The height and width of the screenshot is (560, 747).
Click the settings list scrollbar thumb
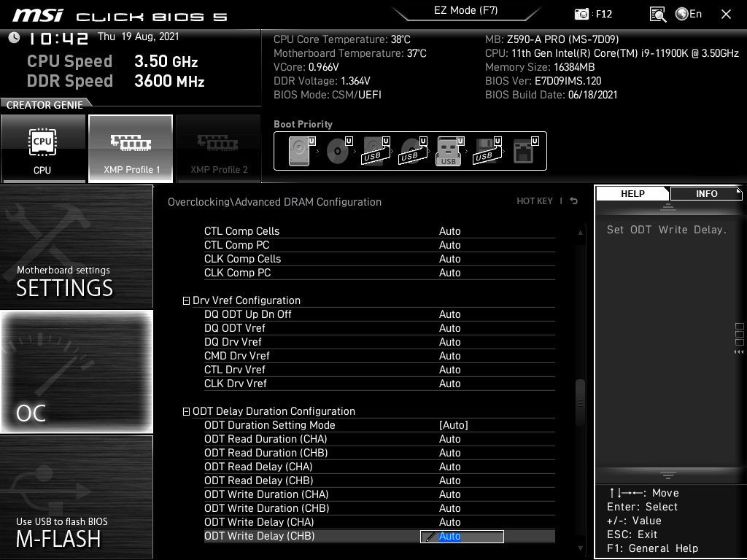point(580,402)
